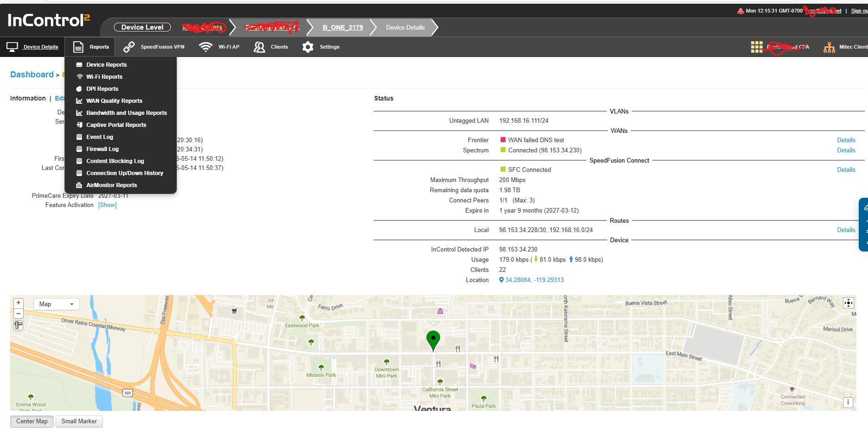Open the Wi-Fi AP section icon
The height and width of the screenshot is (434, 868).
pos(205,47)
